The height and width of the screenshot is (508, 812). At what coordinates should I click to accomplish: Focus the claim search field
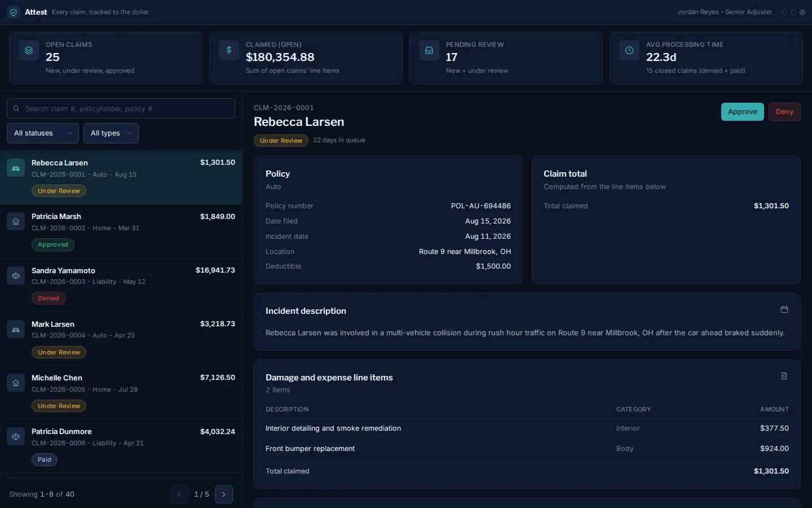[121, 108]
